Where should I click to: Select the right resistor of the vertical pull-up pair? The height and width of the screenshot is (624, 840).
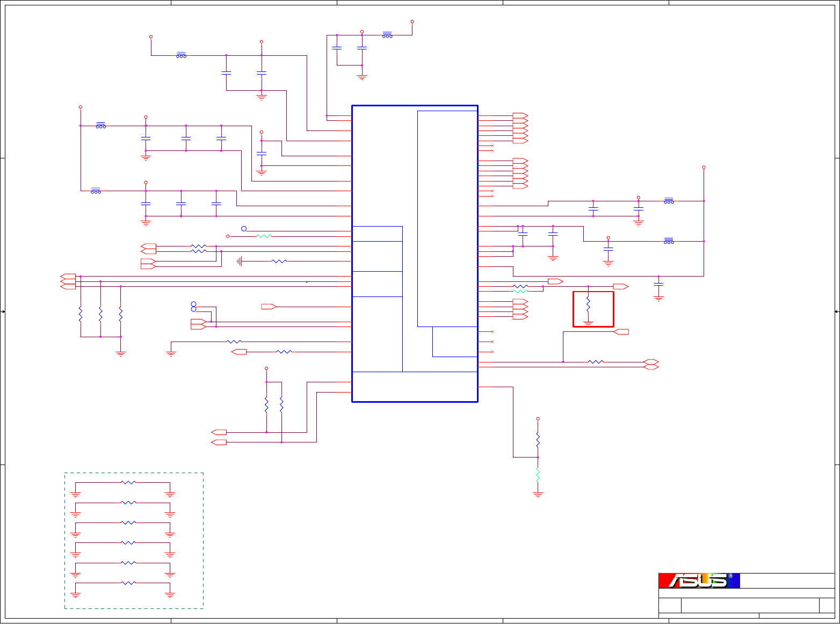(x=281, y=404)
